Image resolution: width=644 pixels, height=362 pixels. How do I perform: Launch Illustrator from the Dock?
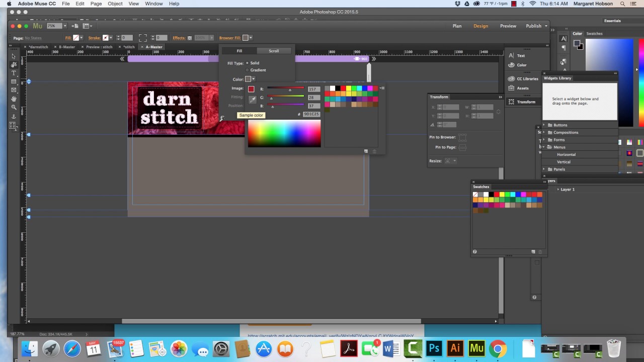tap(455, 348)
